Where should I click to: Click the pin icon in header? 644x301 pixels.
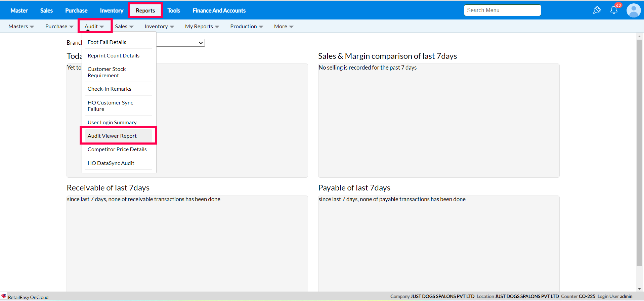click(x=597, y=10)
